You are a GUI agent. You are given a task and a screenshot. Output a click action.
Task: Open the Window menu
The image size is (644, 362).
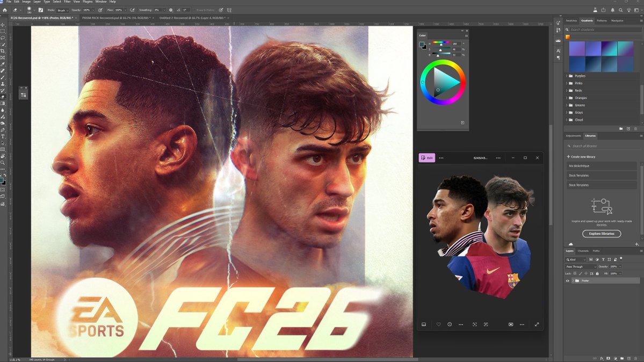tap(101, 2)
